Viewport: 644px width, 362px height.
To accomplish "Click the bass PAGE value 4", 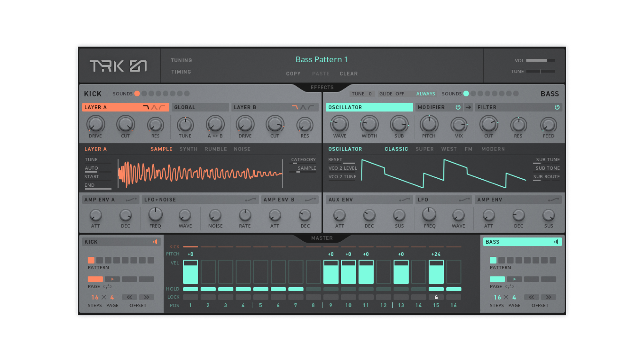I will point(514,297).
